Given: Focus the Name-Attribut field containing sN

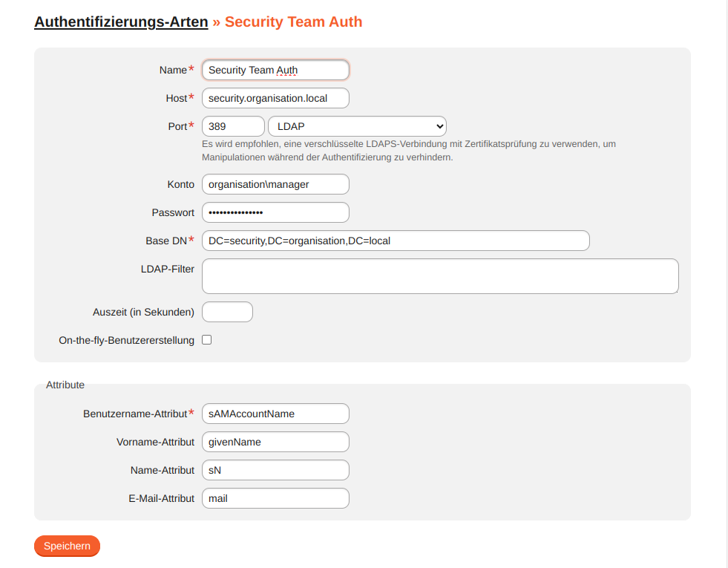Looking at the screenshot, I should coord(275,470).
